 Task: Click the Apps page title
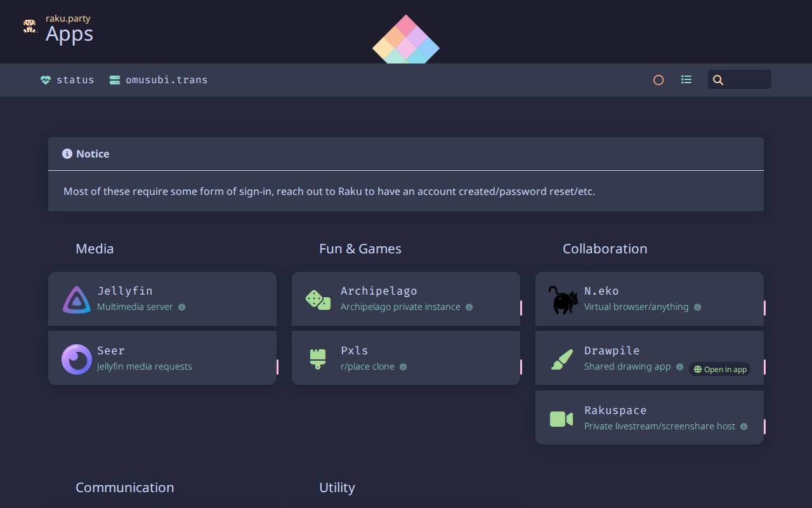click(x=69, y=34)
